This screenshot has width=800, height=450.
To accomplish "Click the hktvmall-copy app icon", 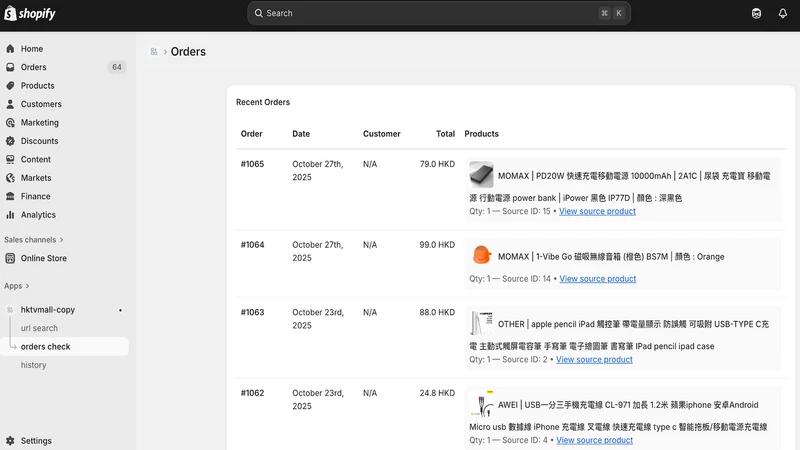I will (x=10, y=310).
